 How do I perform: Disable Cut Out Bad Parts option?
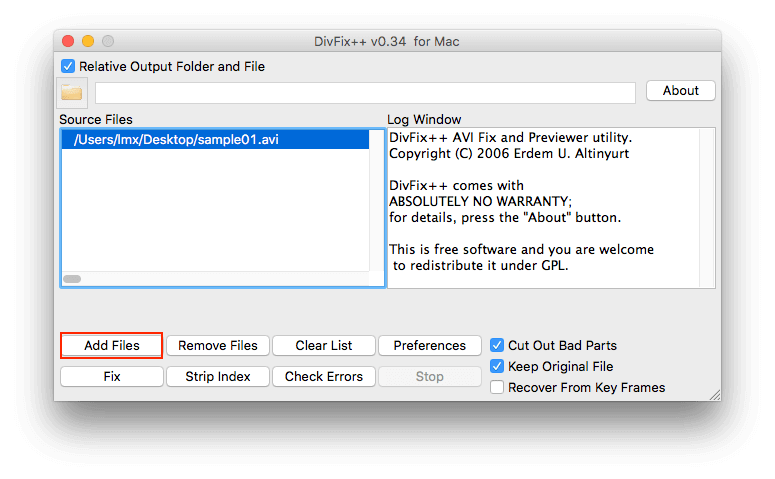click(x=497, y=345)
